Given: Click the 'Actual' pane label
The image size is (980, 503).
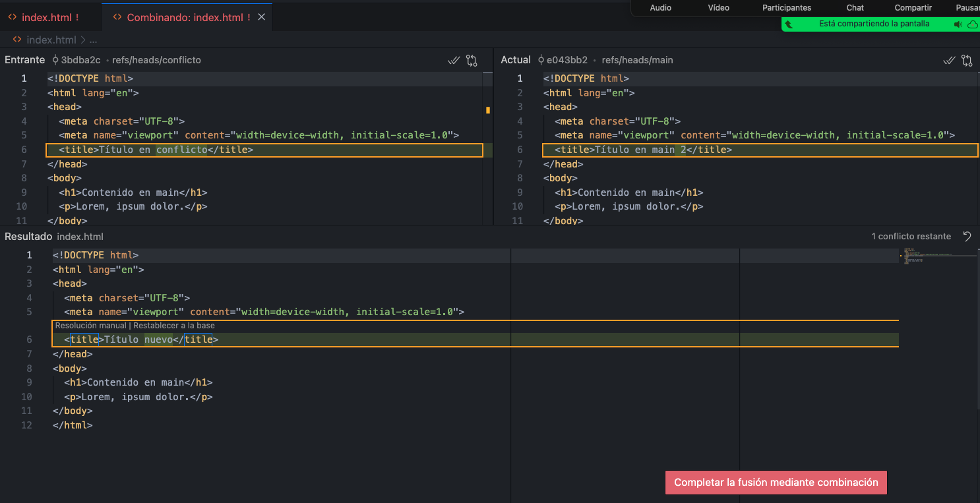Looking at the screenshot, I should pyautogui.click(x=516, y=60).
